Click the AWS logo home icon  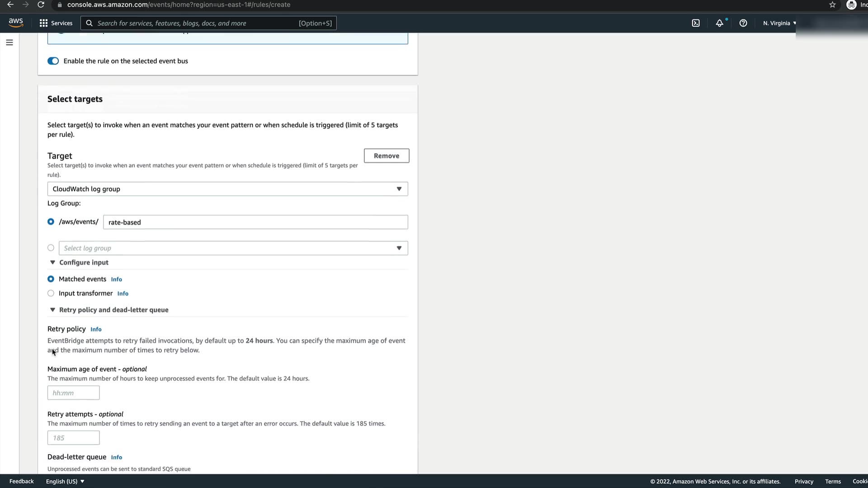[16, 23]
